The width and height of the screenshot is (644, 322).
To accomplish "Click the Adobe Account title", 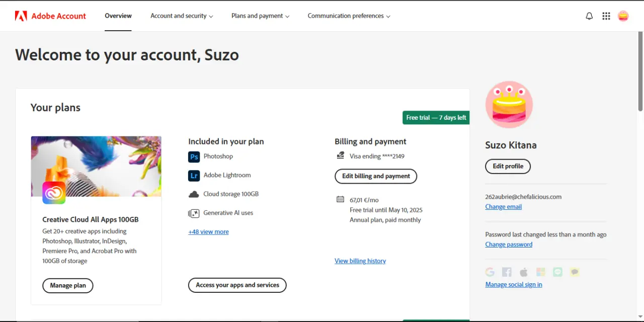I will pyautogui.click(x=59, y=16).
